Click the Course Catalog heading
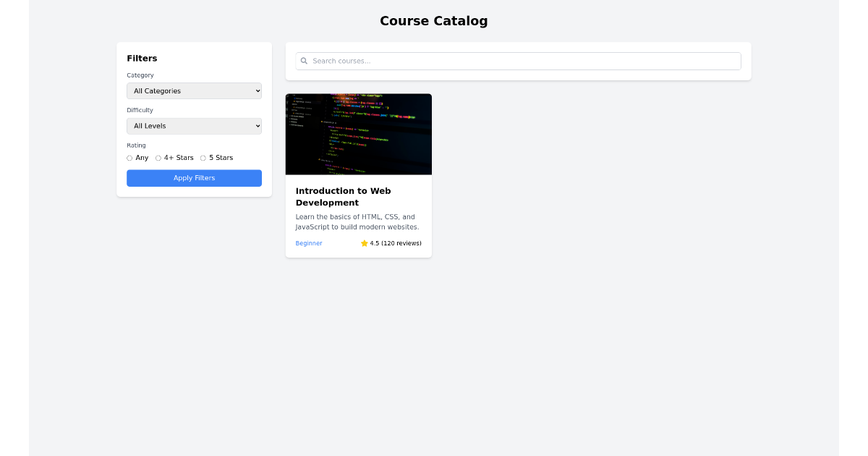Image resolution: width=868 pixels, height=456 pixels. [434, 20]
